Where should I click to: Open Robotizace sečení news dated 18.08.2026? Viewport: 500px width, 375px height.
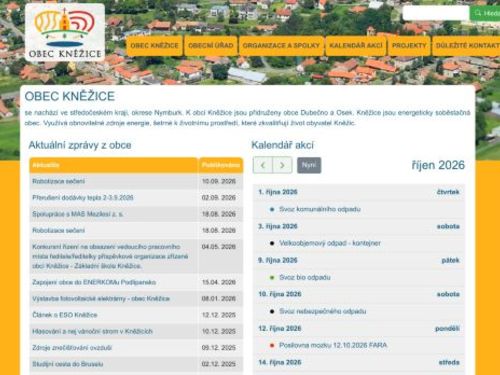click(x=59, y=230)
